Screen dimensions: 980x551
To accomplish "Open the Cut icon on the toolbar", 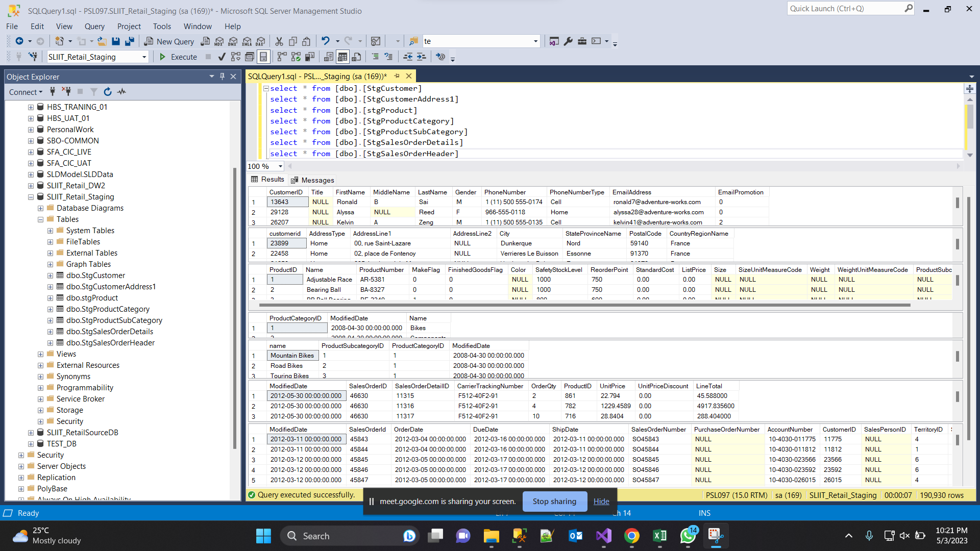I will coord(279,41).
